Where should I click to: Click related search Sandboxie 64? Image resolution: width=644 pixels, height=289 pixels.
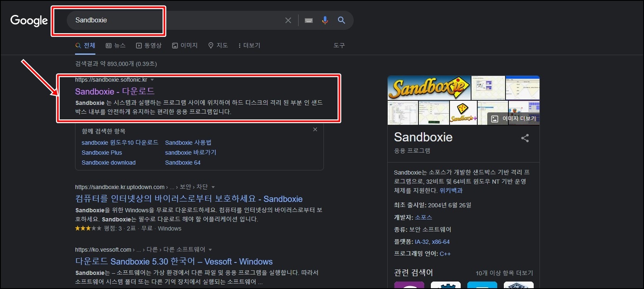click(183, 163)
